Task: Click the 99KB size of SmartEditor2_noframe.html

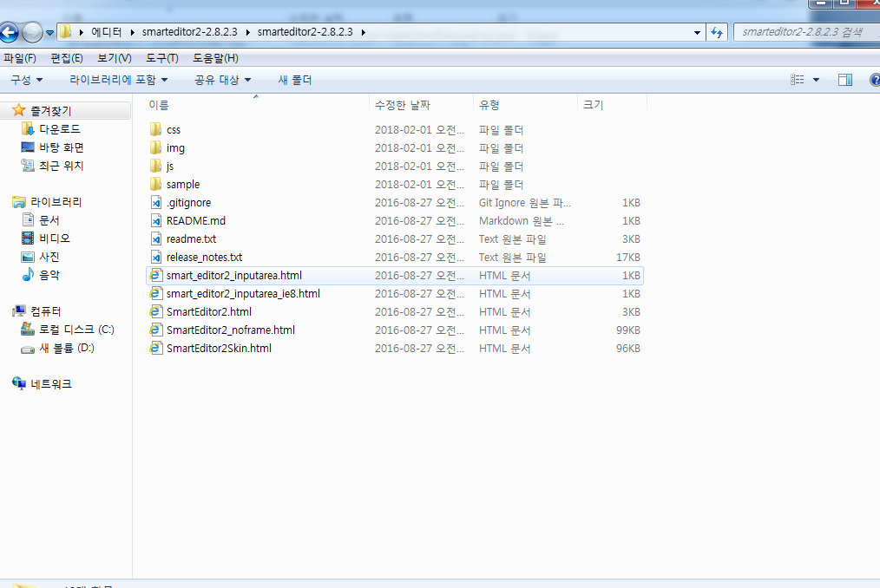Action: coord(628,330)
